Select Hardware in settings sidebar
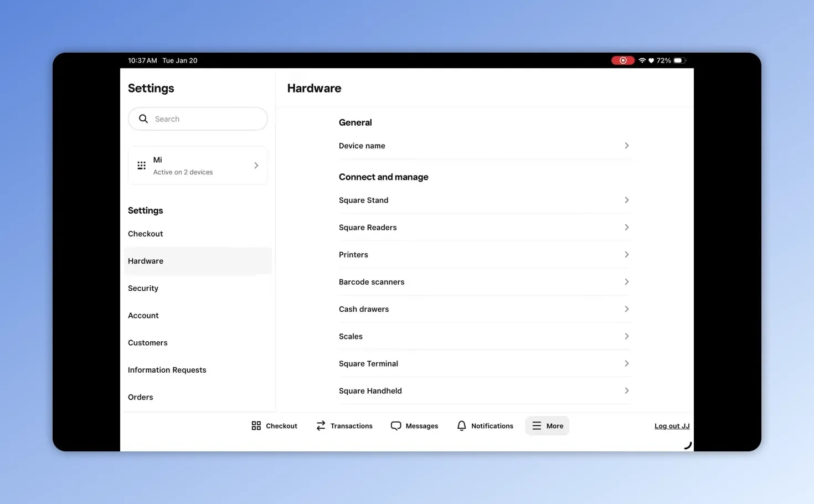The height and width of the screenshot is (504, 814). click(x=198, y=261)
